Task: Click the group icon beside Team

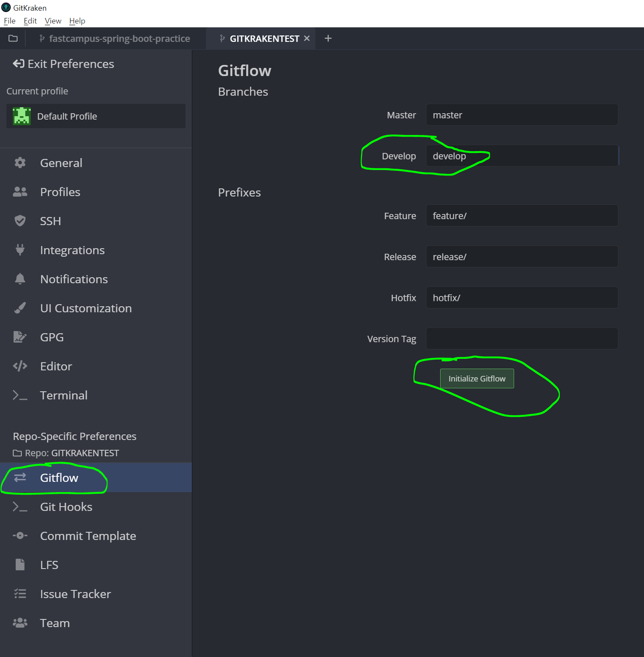Action: click(x=20, y=623)
